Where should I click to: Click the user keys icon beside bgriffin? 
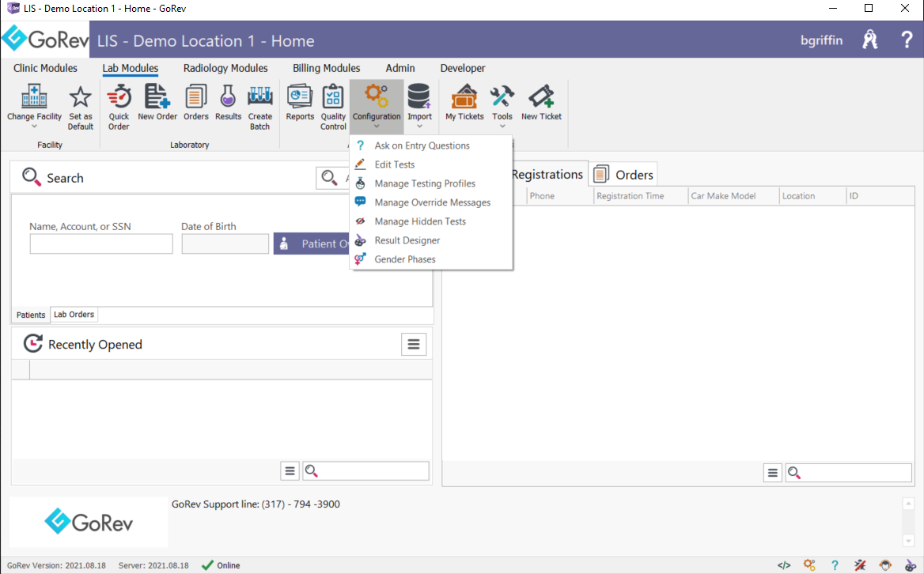click(869, 40)
